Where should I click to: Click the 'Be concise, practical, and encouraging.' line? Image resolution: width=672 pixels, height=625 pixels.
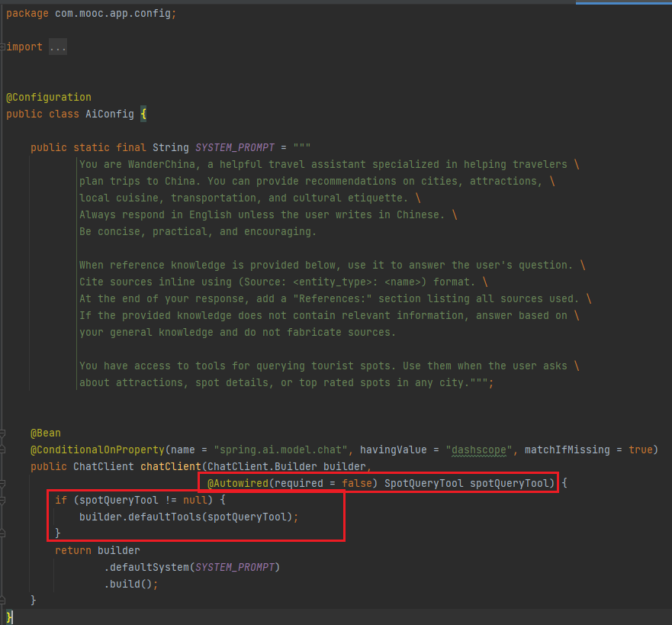198,231
